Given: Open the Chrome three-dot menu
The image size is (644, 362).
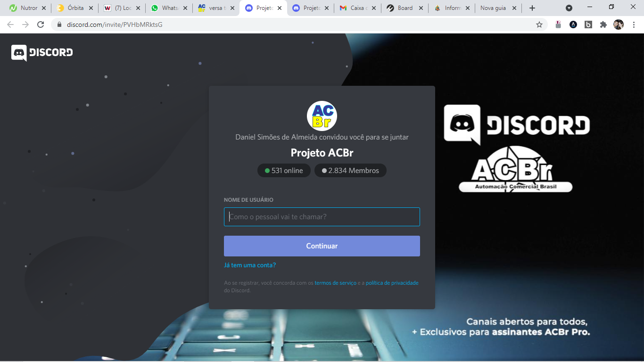Looking at the screenshot, I should coord(634,25).
